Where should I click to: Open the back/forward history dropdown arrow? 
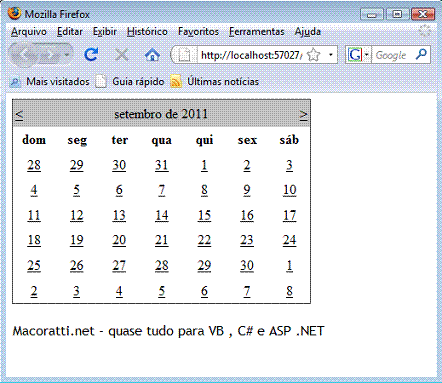coord(67,54)
